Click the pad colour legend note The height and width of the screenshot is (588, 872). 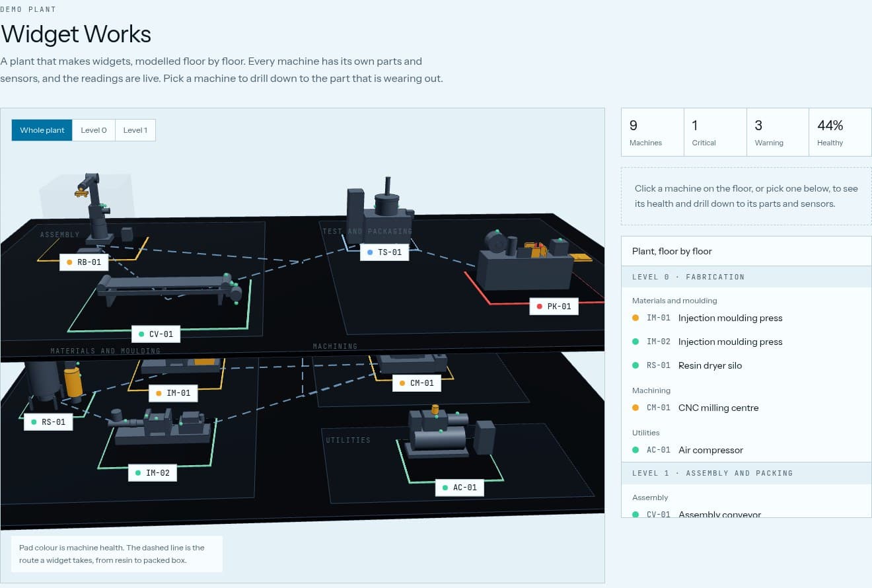[x=117, y=554]
